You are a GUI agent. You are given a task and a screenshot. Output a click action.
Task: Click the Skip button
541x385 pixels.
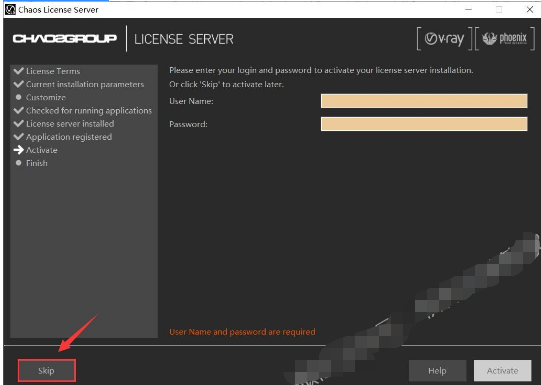47,371
